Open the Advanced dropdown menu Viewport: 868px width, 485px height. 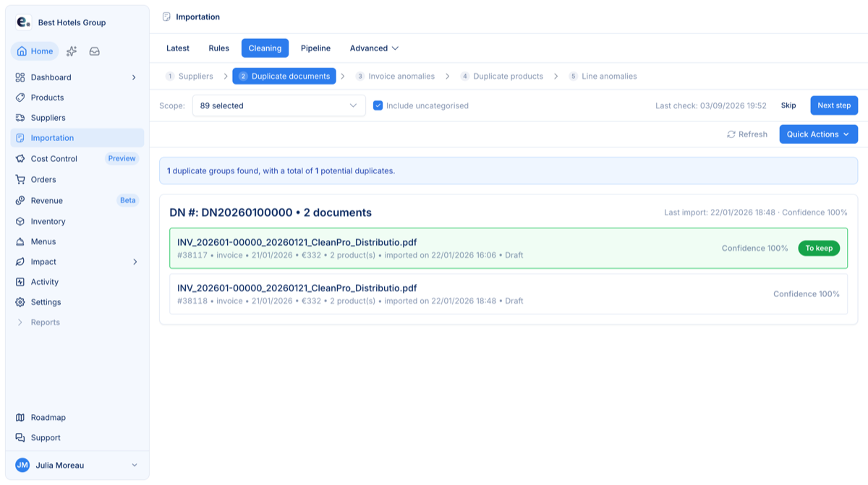pyautogui.click(x=374, y=48)
